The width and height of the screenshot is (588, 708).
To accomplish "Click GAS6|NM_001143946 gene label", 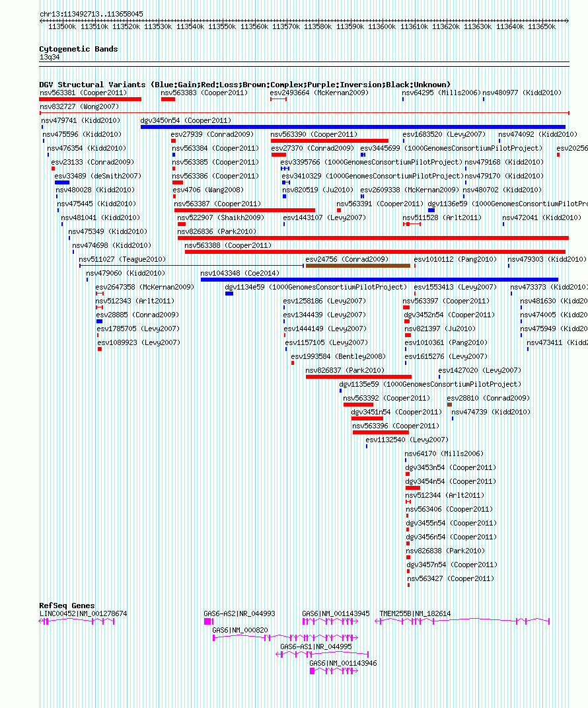I will 343,663.
